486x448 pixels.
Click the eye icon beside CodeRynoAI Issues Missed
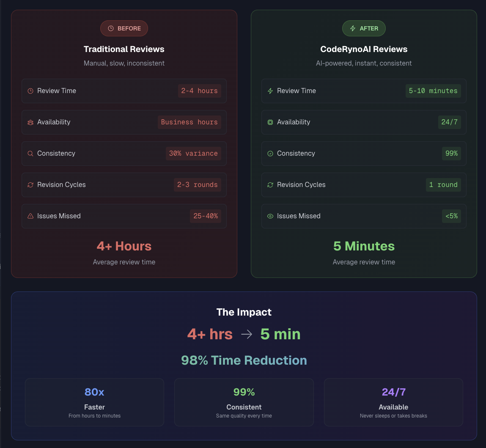(x=270, y=216)
